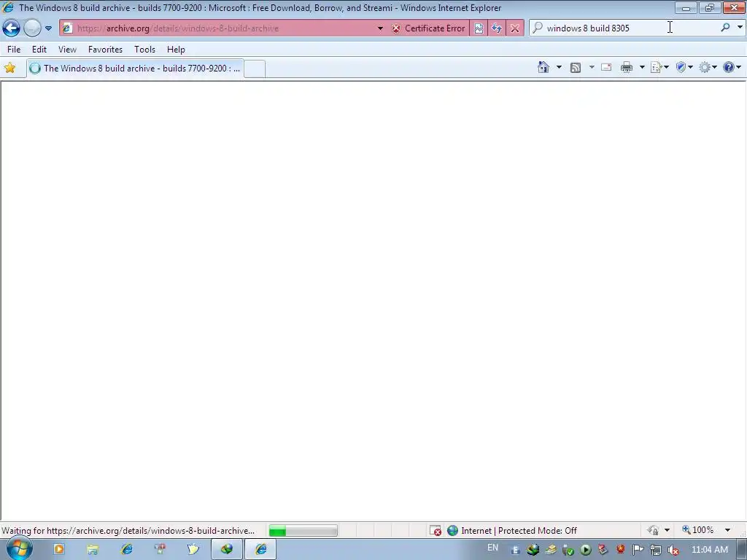The width and height of the screenshot is (747, 560).
Task: Go back with the Back arrow button
Action: (x=12, y=28)
